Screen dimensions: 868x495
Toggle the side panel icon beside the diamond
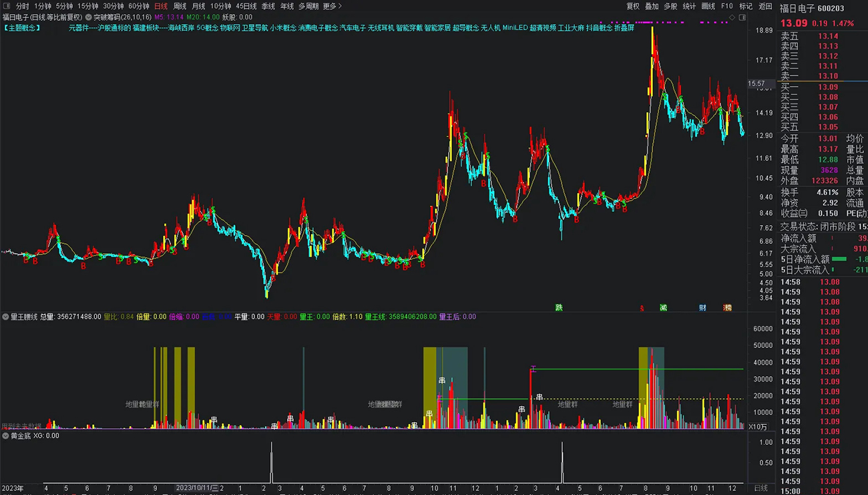pos(742,17)
